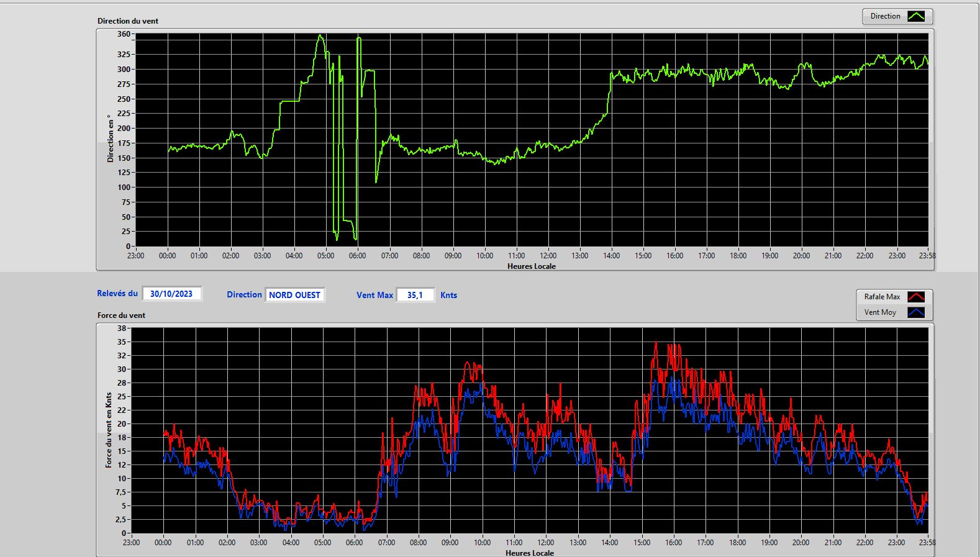Image resolution: width=980 pixels, height=557 pixels.
Task: Click 15:00 on wind force chart time axis
Action: (x=642, y=542)
